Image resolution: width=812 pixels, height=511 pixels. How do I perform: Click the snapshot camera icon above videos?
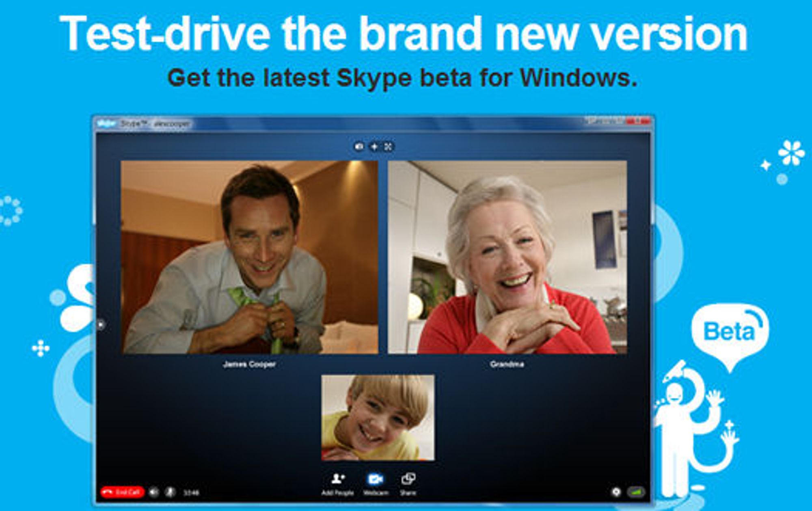coord(359,147)
